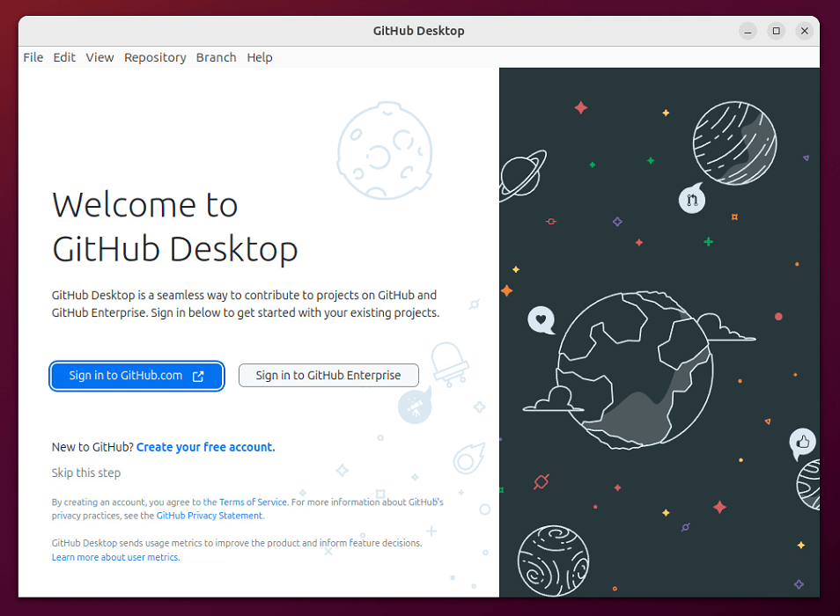Minimize the GitHub Desktop window

pos(748,31)
